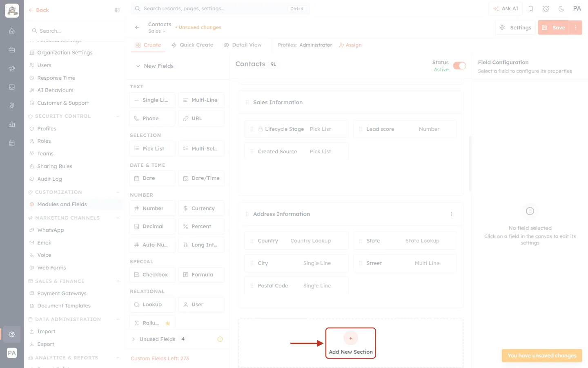Collapse the Marketing Channels group
The height and width of the screenshot is (368, 588).
pos(118,218)
